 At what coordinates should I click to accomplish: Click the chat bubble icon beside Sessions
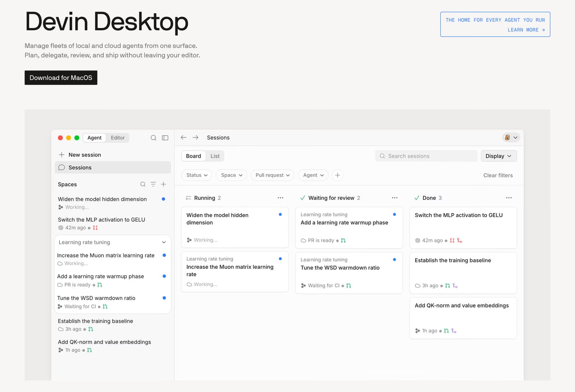[x=62, y=167]
